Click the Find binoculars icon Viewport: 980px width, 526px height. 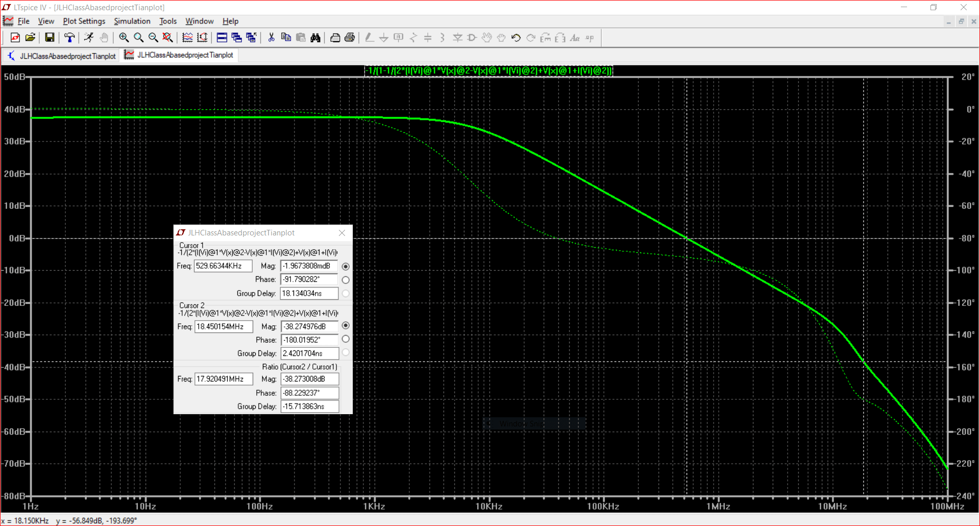click(315, 38)
